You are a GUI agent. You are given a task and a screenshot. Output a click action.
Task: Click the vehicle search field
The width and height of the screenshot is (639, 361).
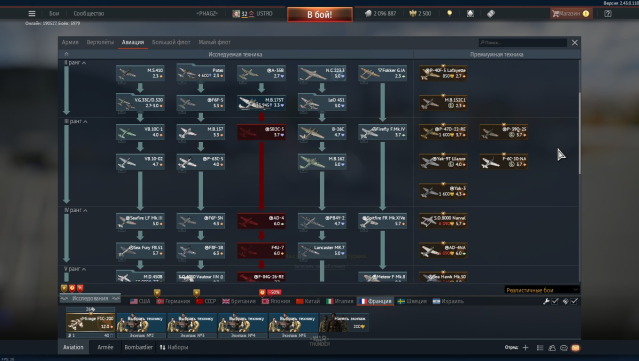pyautogui.click(x=523, y=42)
